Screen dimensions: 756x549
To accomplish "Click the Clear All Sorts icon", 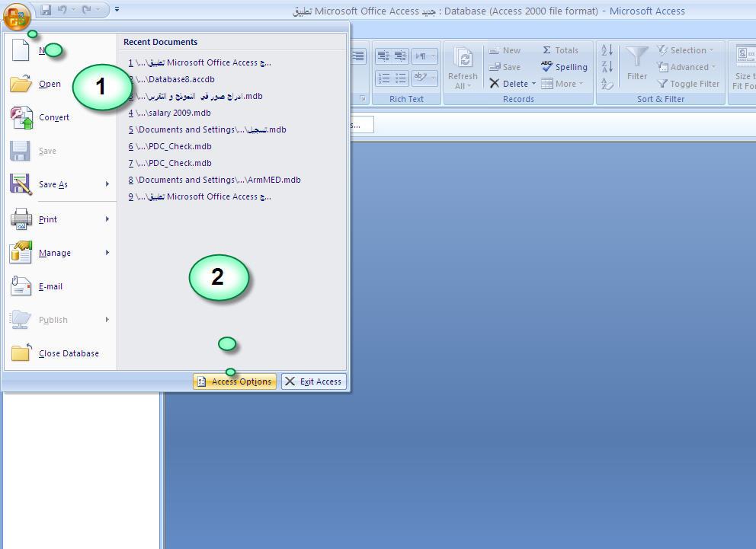I will (x=607, y=84).
